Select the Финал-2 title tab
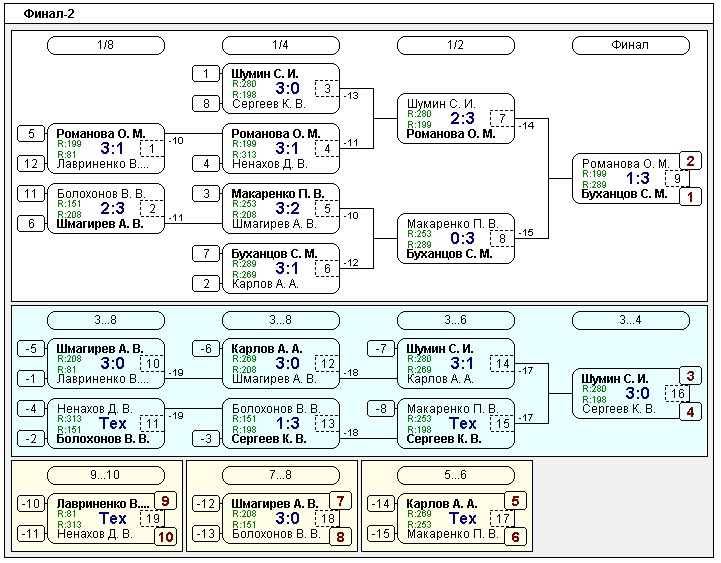The width and height of the screenshot is (721, 563). click(49, 14)
